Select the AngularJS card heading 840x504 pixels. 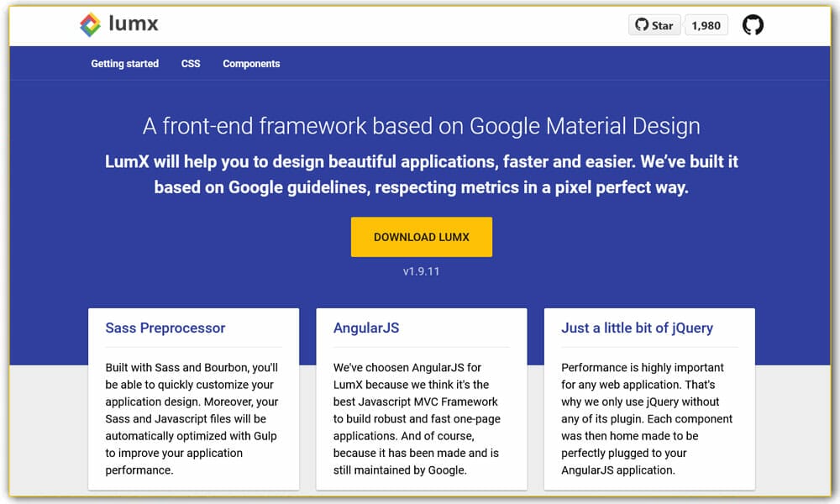point(366,328)
